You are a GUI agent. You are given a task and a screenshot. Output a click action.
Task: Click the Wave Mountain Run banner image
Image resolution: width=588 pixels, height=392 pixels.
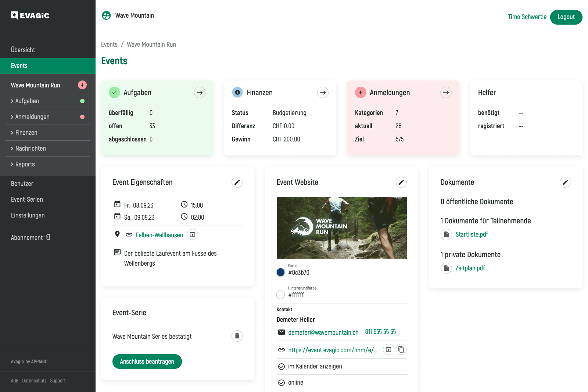pyautogui.click(x=341, y=228)
